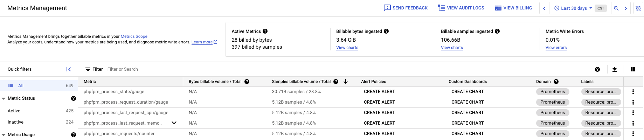The image size is (644, 140).
Task: Collapse the Metric Status filter section
Action: coord(4,99)
